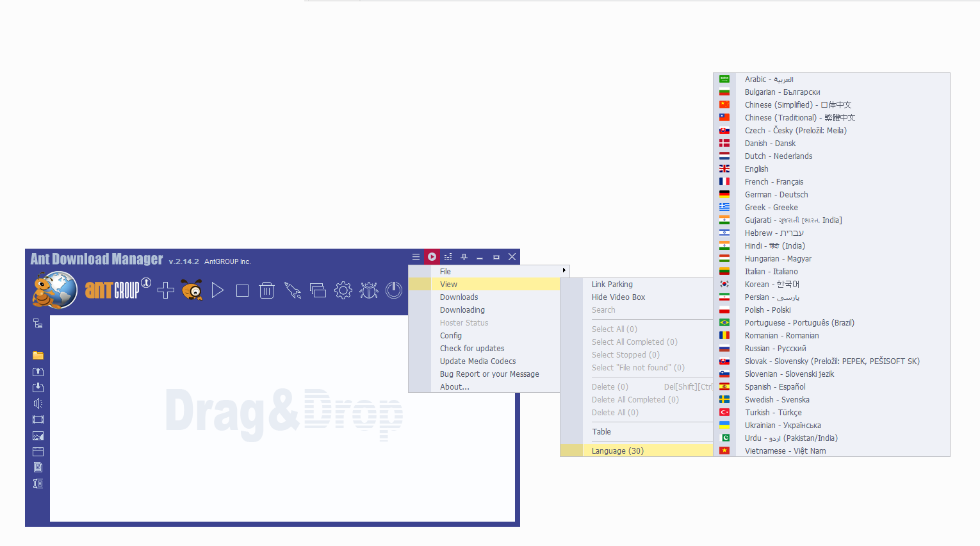Click the plus icon to add download
980x546 pixels.
coord(166,290)
